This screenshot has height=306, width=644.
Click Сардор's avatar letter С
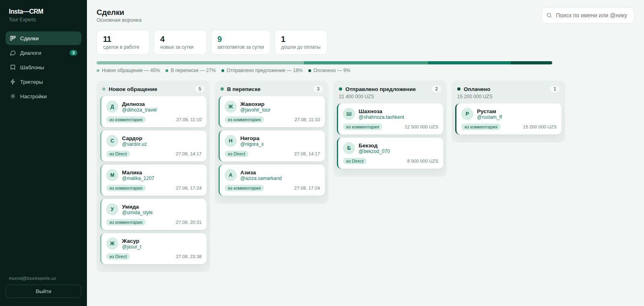click(x=112, y=141)
